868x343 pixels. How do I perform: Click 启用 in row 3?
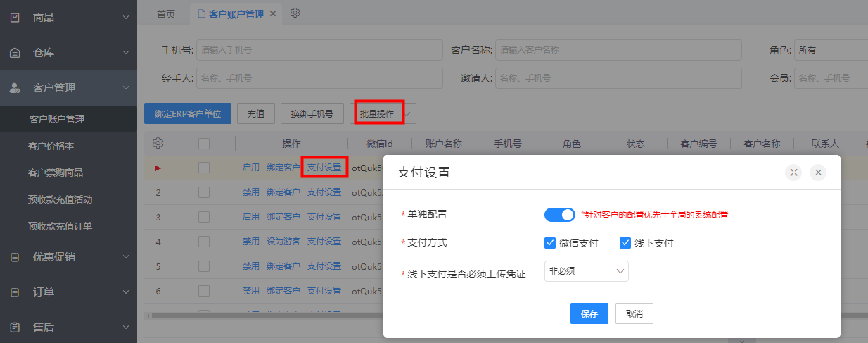click(251, 217)
